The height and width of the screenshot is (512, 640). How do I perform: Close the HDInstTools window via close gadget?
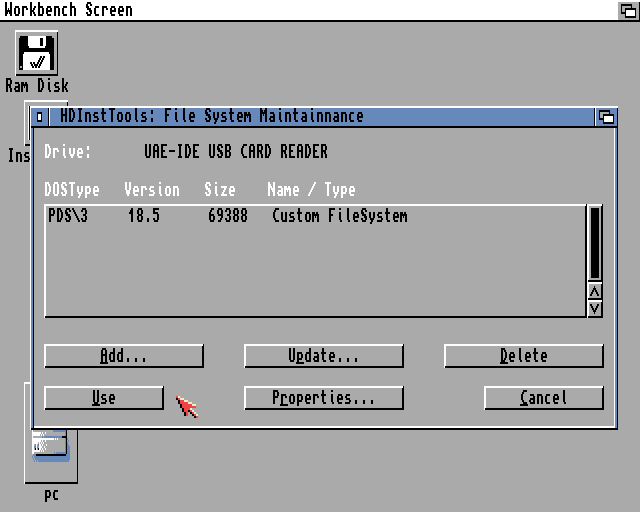click(x=40, y=117)
